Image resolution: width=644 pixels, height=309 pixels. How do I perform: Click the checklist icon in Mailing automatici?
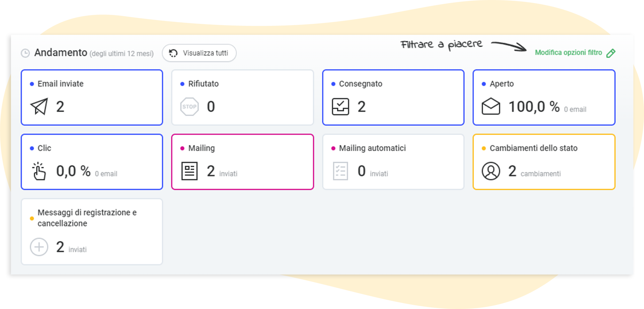click(340, 171)
